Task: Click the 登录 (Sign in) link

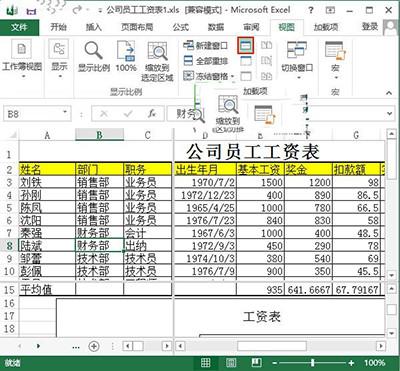Action: [370, 27]
